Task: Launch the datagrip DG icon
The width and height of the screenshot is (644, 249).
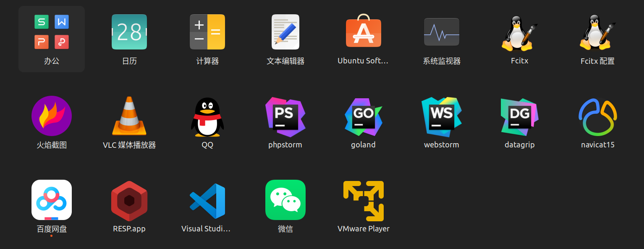Action: [520, 117]
